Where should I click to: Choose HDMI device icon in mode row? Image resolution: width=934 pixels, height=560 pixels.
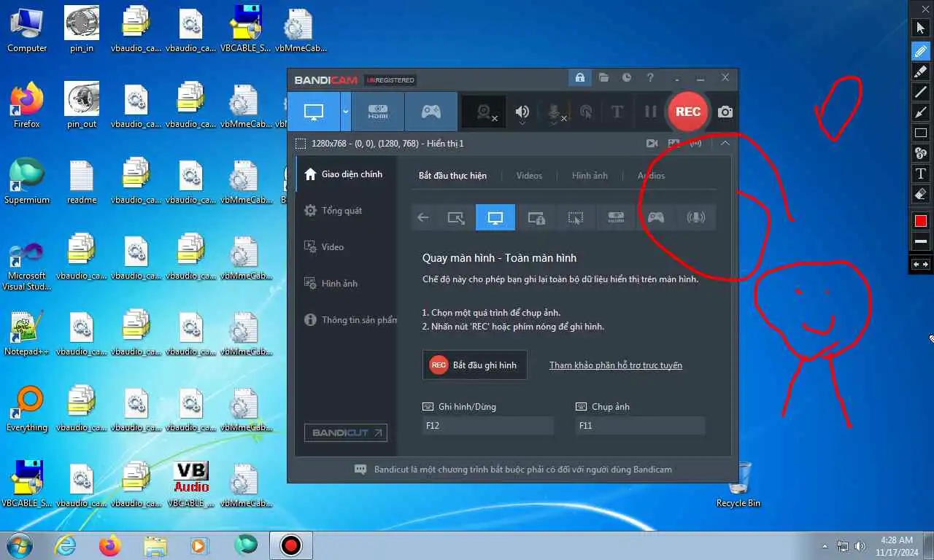click(616, 217)
